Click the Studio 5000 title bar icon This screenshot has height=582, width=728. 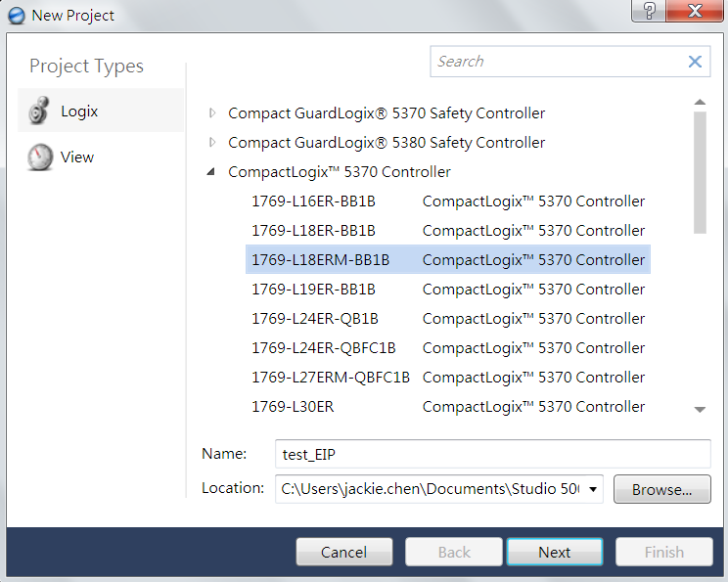point(17,16)
